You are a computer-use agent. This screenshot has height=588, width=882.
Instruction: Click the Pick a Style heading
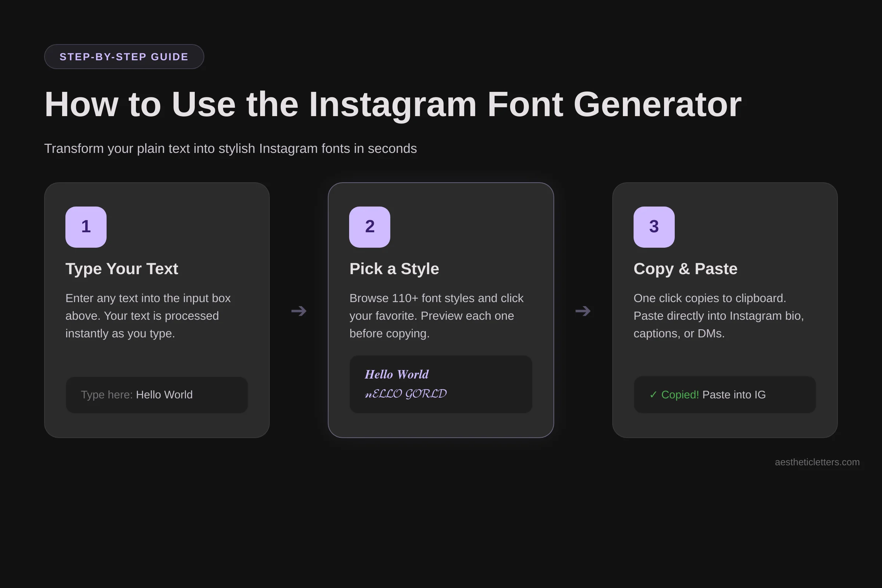pyautogui.click(x=394, y=269)
